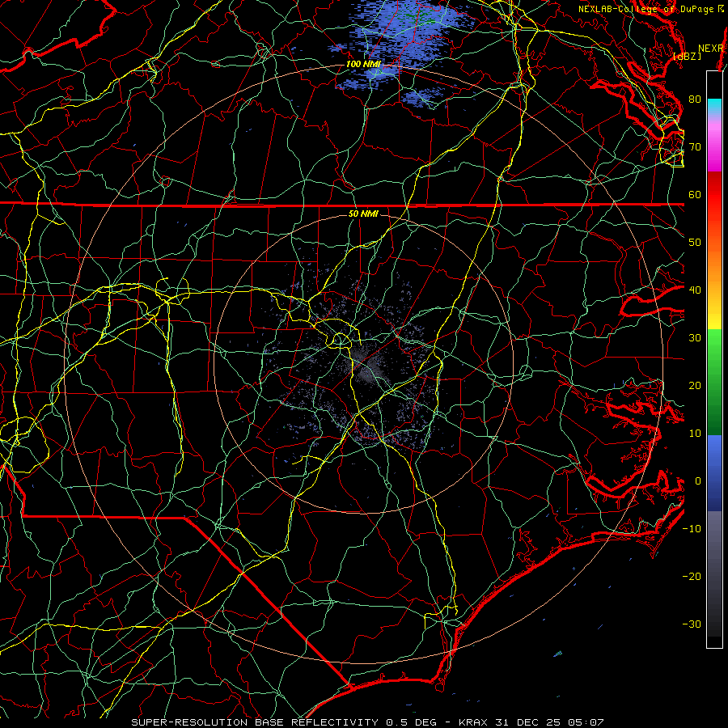Click the 60 value on the dBZ scale
Image resolution: width=728 pixels, height=728 pixels.
click(695, 194)
